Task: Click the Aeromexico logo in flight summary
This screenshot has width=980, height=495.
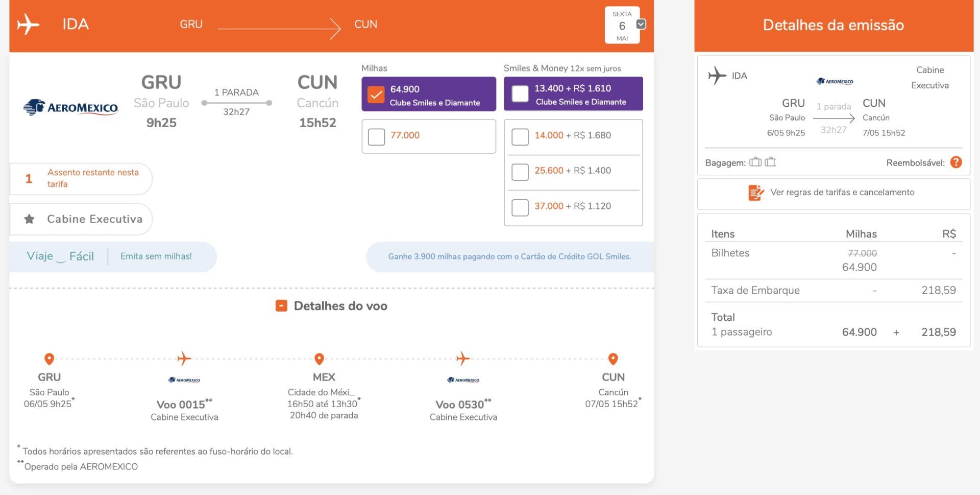Action: point(71,107)
